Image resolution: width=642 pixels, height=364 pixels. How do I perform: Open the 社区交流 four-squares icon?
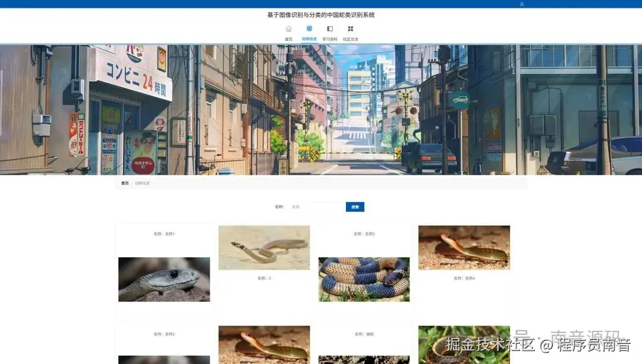350,28
